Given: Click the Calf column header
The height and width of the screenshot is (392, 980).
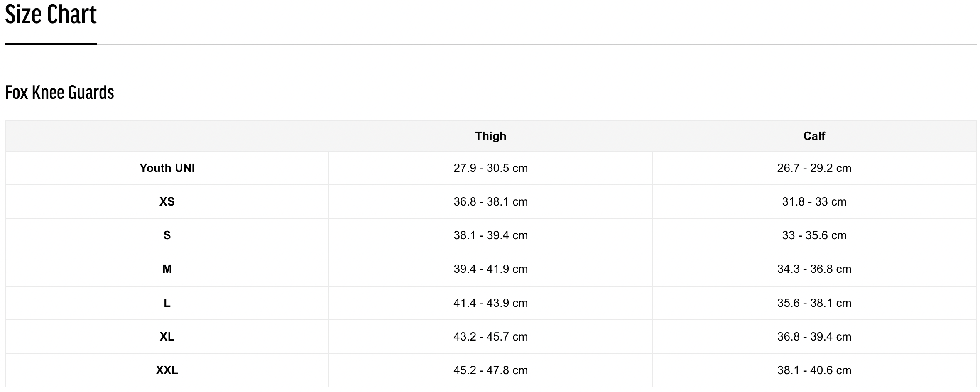Looking at the screenshot, I should click(x=814, y=136).
